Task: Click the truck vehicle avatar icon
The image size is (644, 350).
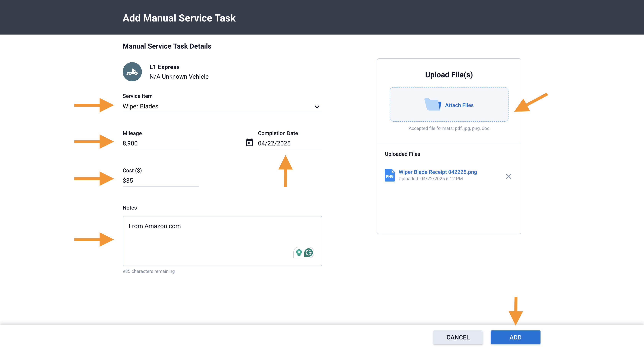Action: 132,72
